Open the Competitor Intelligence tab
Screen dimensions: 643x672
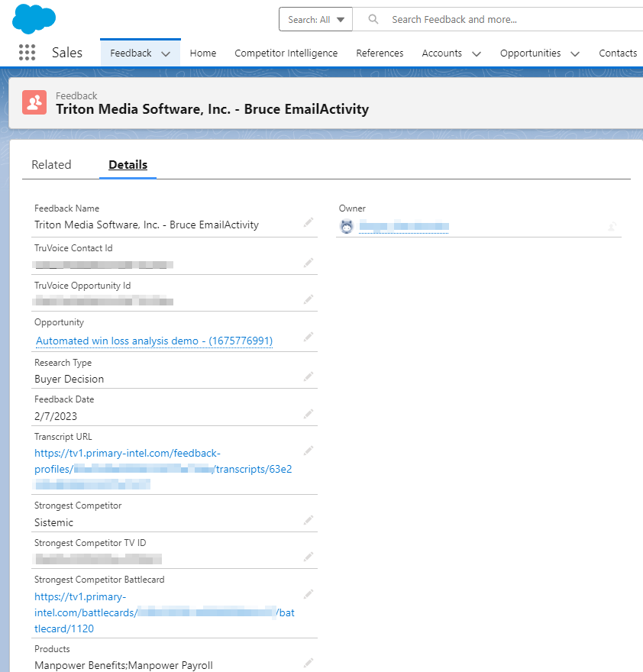click(286, 53)
